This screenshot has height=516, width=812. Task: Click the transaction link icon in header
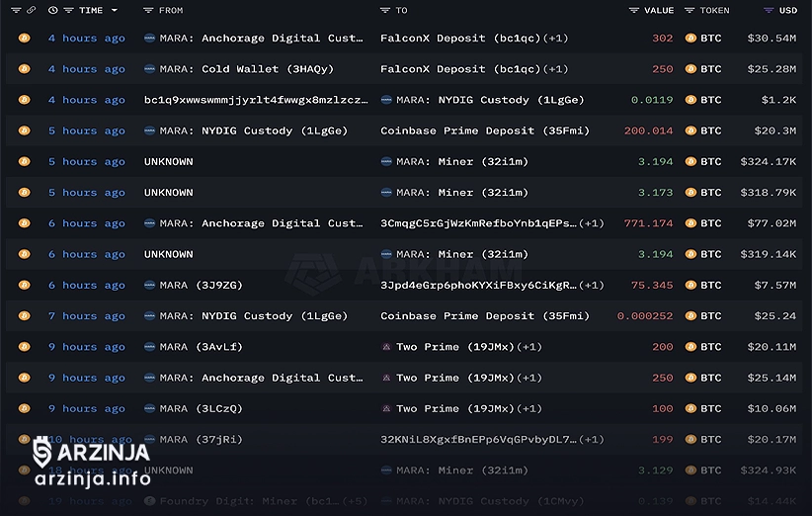(x=32, y=10)
